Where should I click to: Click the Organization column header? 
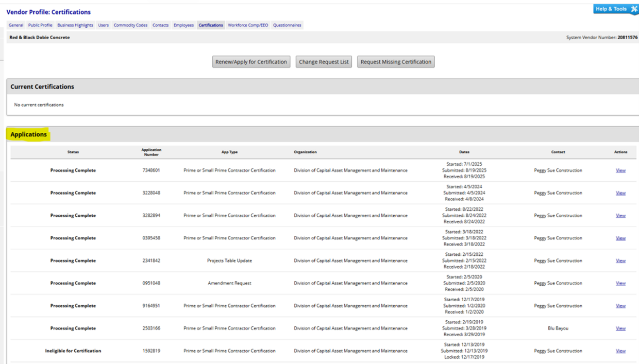306,152
